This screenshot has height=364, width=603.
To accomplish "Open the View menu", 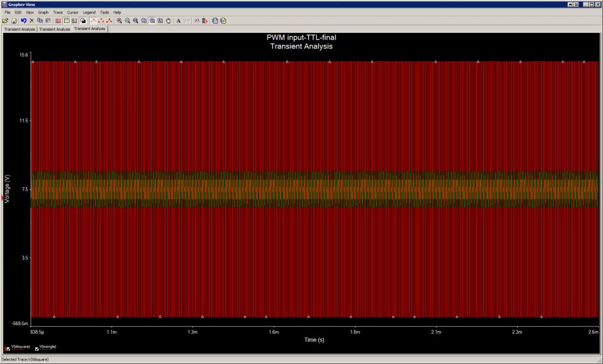I will [x=29, y=12].
